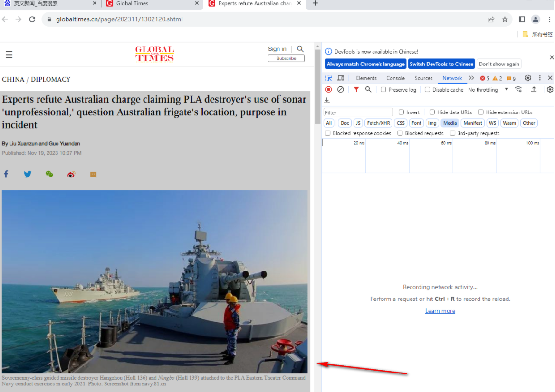This screenshot has height=392, width=555.
Task: Click the warship article photo
Action: [x=155, y=282]
